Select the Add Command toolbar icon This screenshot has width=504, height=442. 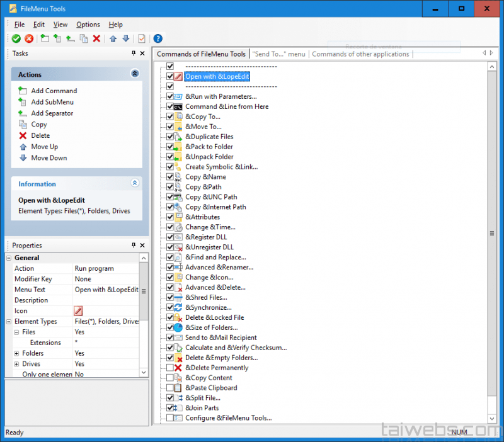43,38
